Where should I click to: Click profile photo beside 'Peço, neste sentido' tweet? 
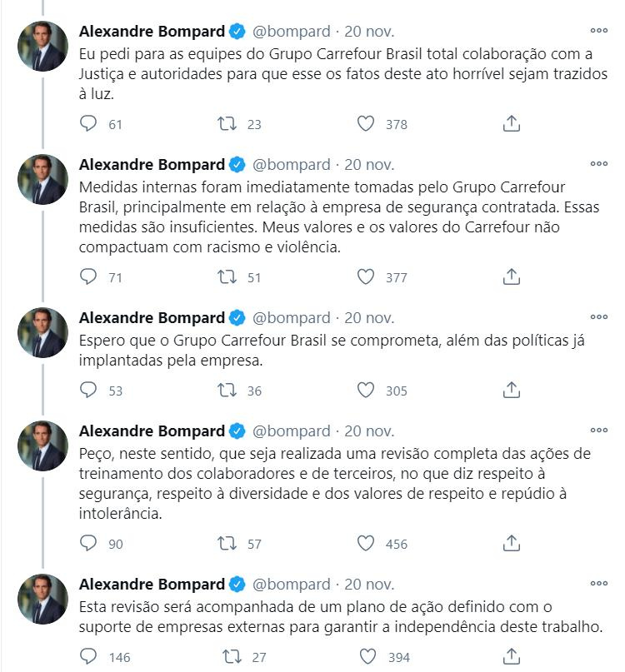tap(42, 446)
